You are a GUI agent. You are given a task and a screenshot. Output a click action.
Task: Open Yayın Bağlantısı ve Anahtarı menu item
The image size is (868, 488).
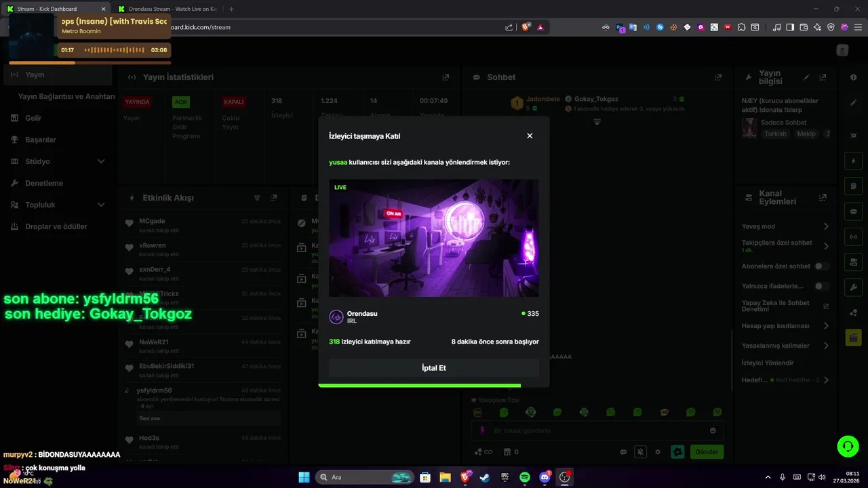coord(66,96)
